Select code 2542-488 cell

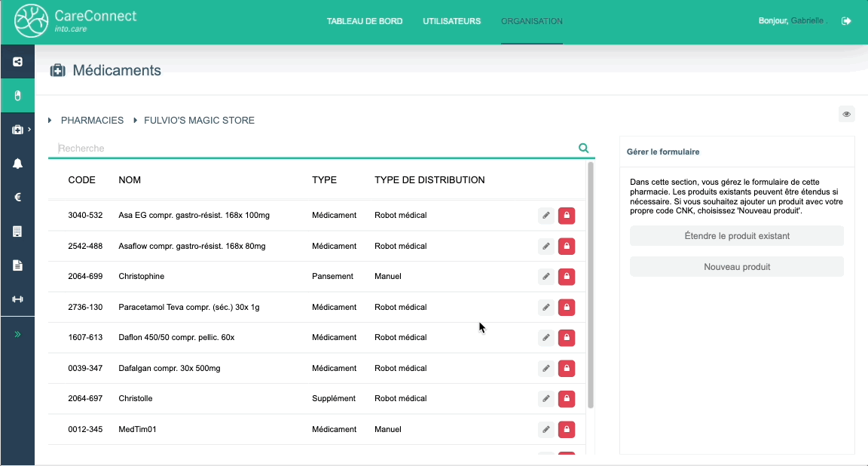(85, 246)
